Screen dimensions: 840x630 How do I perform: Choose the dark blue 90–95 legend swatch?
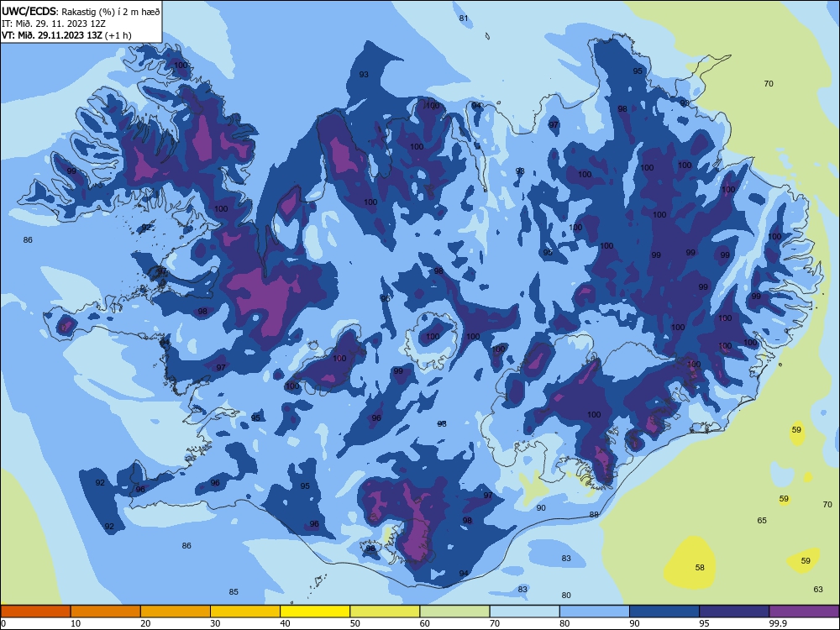point(664,612)
